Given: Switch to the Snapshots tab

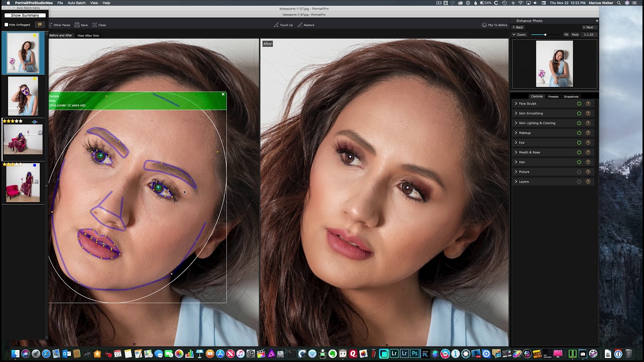Looking at the screenshot, I should tap(571, 97).
